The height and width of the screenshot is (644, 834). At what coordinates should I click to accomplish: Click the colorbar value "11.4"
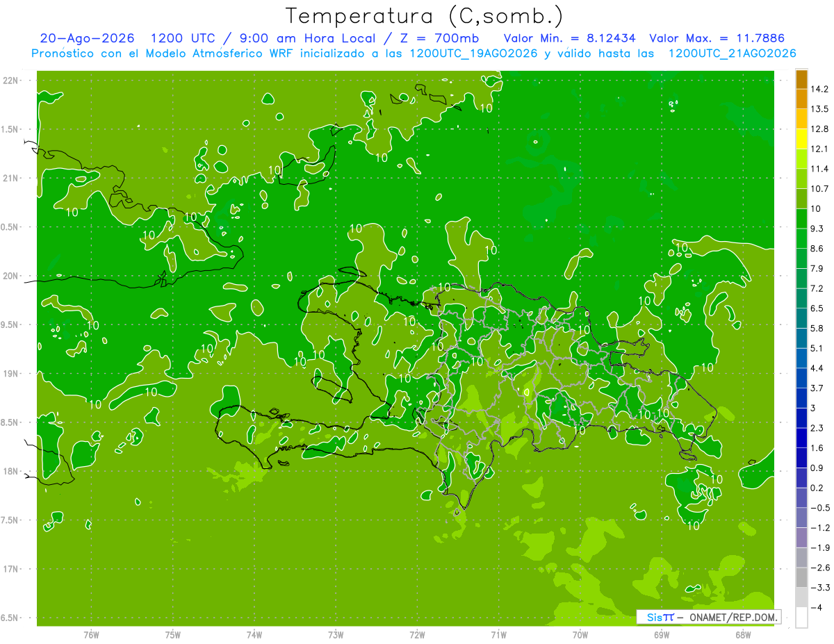819,169
